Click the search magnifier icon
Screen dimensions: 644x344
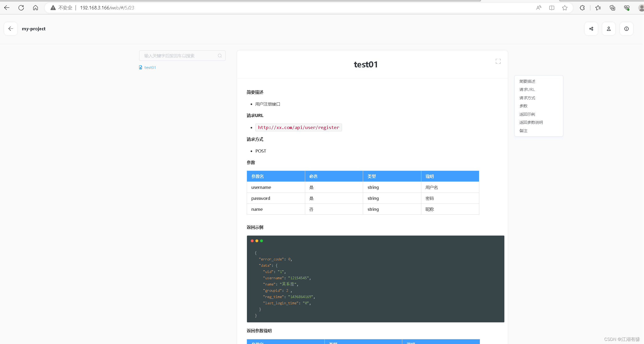pos(220,56)
